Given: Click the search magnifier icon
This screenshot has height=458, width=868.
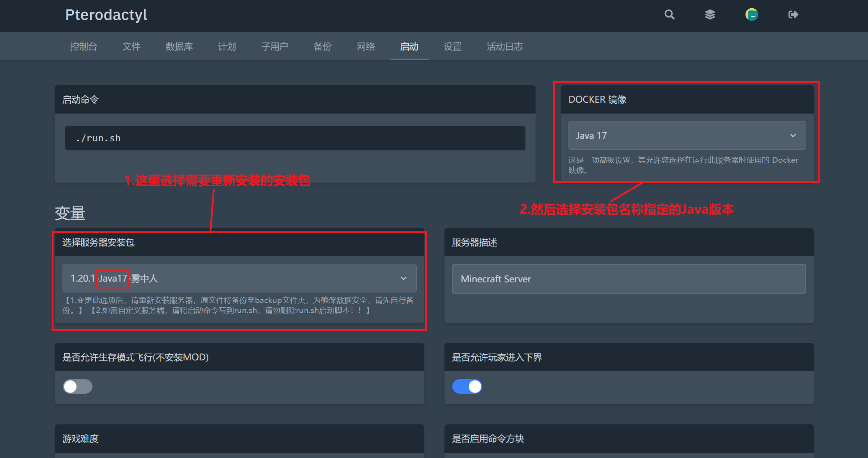Looking at the screenshot, I should coord(669,15).
